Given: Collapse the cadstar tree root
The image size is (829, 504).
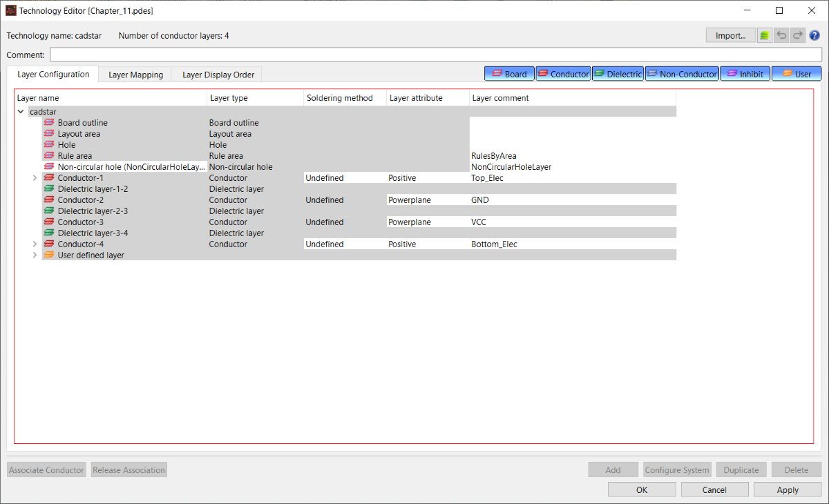Looking at the screenshot, I should click(21, 112).
